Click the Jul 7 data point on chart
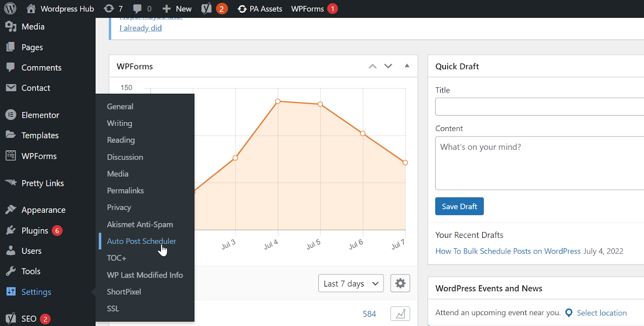 pyautogui.click(x=405, y=163)
